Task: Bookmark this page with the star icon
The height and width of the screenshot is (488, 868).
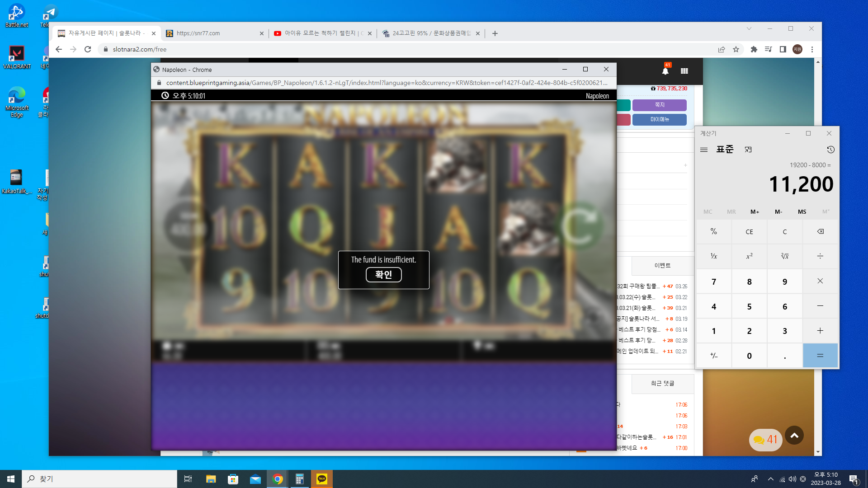Action: click(x=736, y=49)
